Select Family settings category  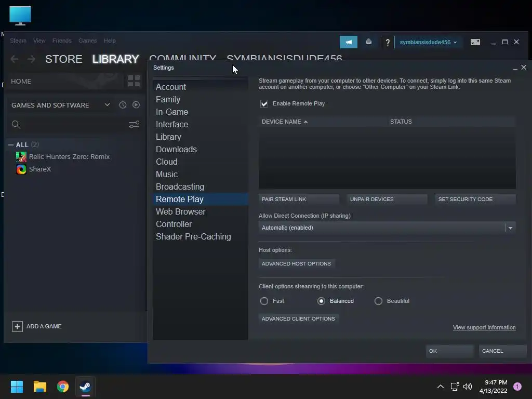point(201,99)
